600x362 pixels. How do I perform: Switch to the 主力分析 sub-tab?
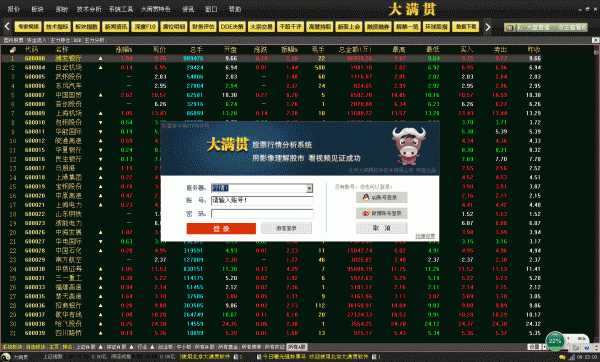click(x=94, y=40)
